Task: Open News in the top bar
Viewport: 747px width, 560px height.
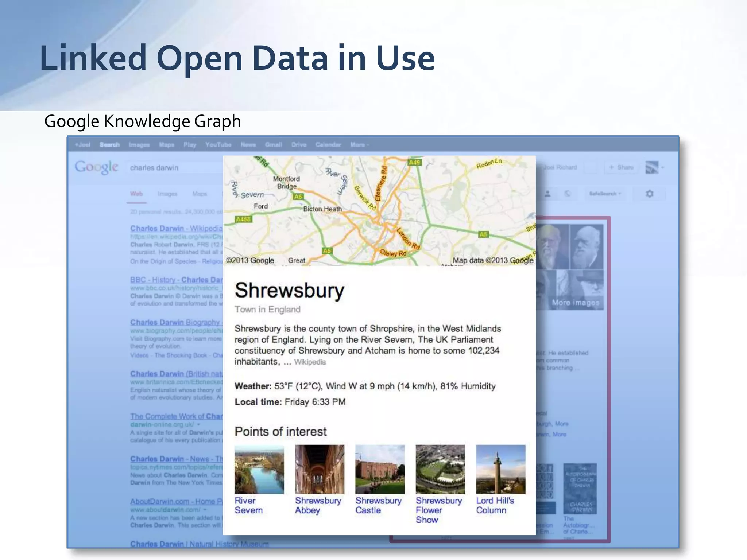Action: point(248,145)
